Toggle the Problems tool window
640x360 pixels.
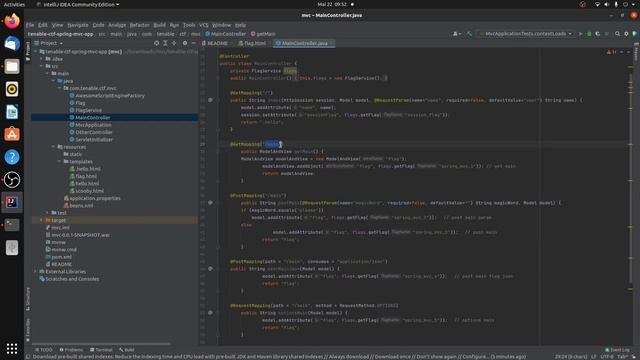point(71,350)
